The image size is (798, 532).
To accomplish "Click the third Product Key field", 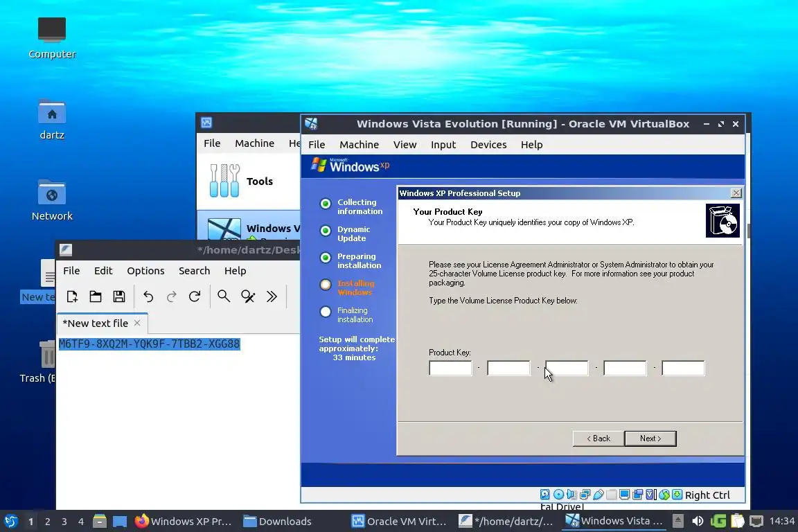I will (567, 368).
